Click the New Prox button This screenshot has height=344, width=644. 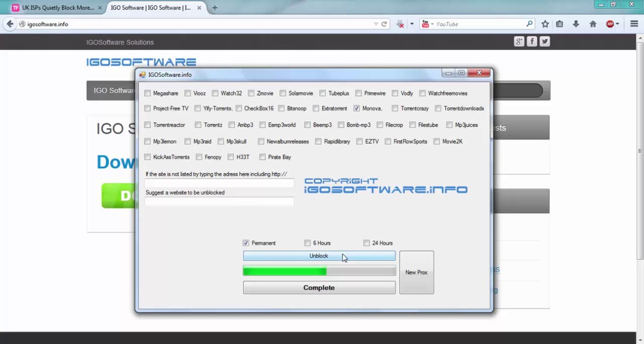(416, 272)
